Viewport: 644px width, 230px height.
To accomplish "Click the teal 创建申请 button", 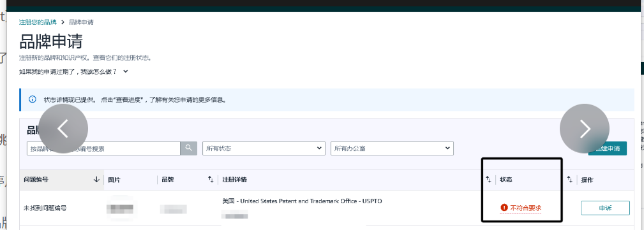I will [x=607, y=148].
